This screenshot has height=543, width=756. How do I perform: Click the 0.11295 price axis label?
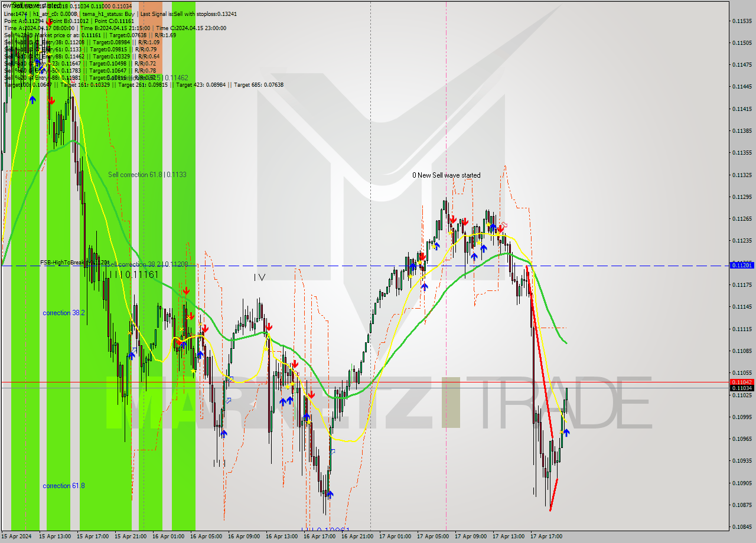pyautogui.click(x=742, y=197)
